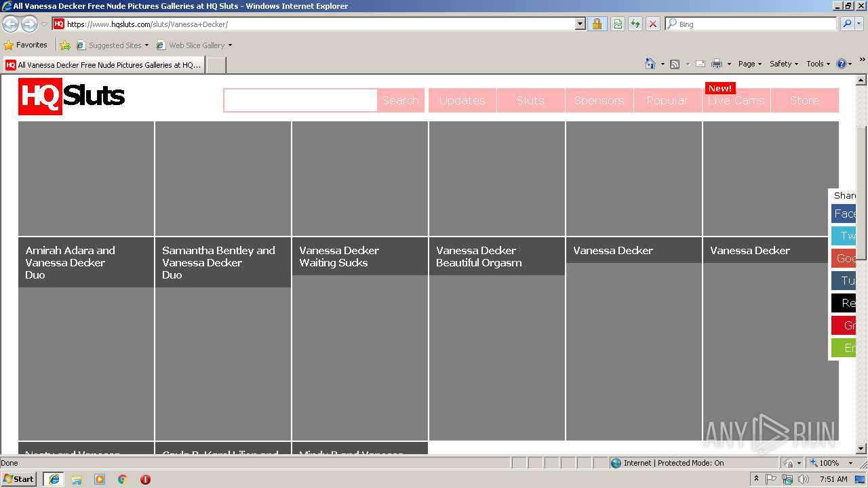Open the Home button dropdown arrow
This screenshot has height=488, width=868.
[x=662, y=64]
